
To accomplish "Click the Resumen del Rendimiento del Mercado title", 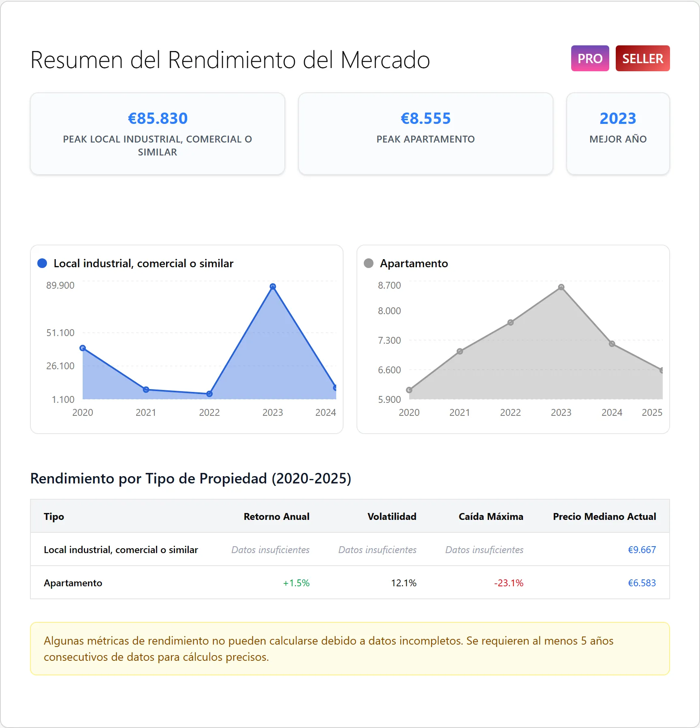I will tap(230, 60).
